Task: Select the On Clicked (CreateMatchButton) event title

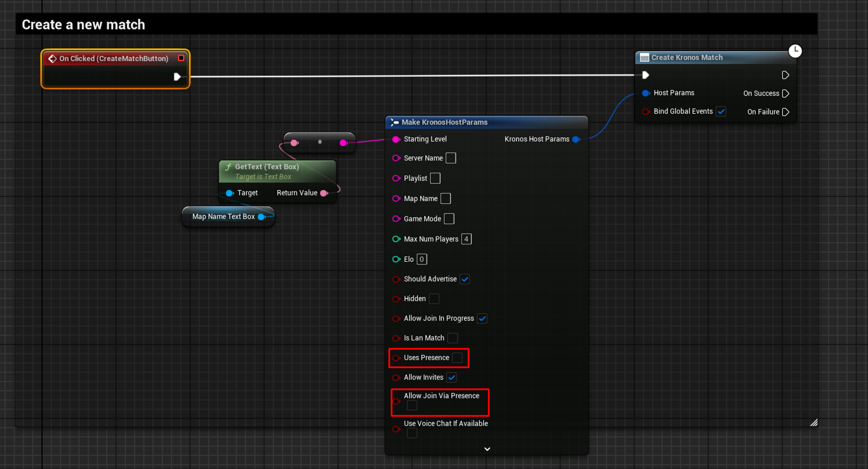Action: point(113,59)
